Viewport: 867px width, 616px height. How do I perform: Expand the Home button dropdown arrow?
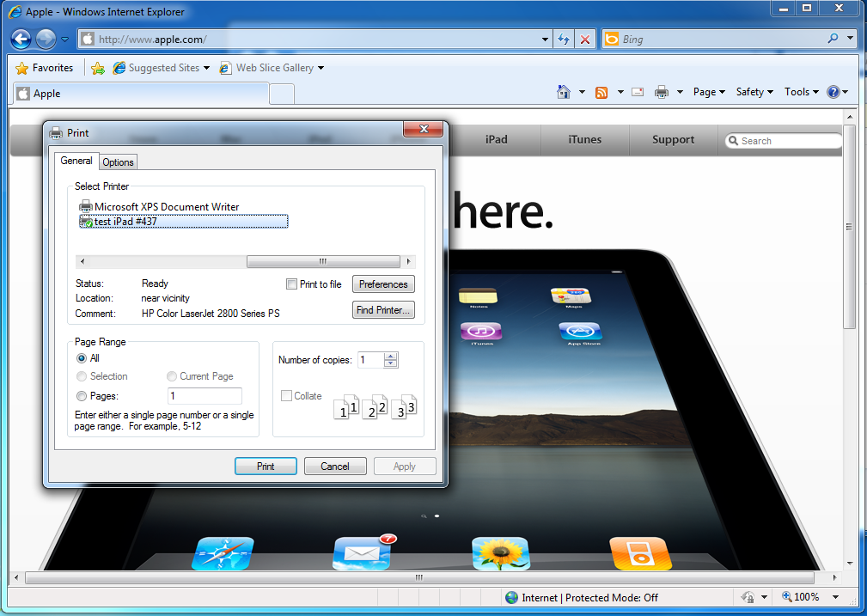582,92
